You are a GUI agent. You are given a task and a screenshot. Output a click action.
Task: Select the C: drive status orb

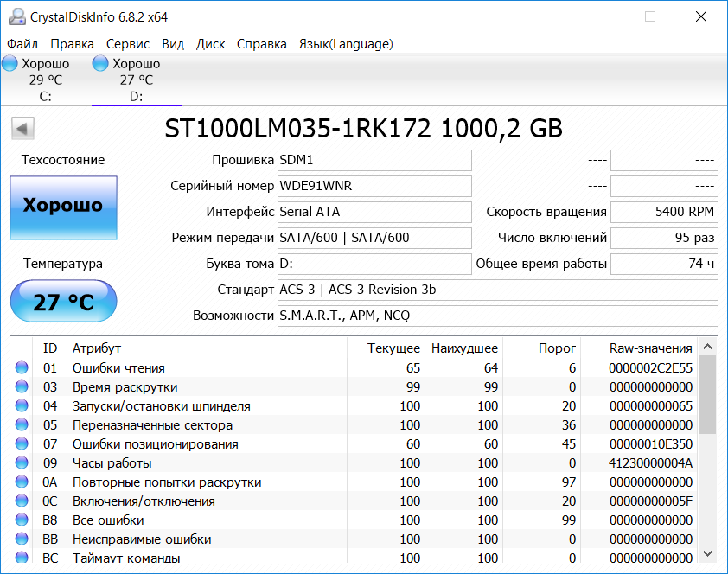[10, 64]
